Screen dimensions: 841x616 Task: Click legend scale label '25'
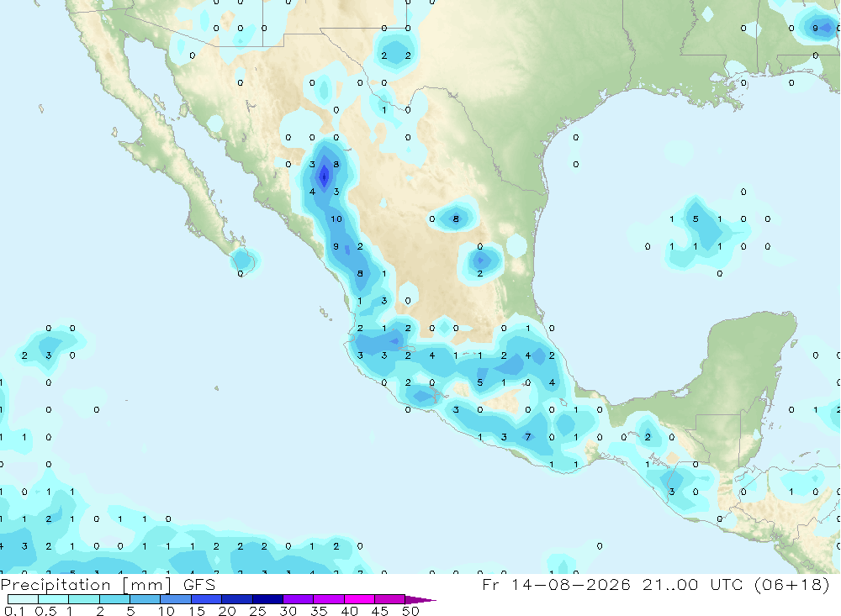pos(257,611)
